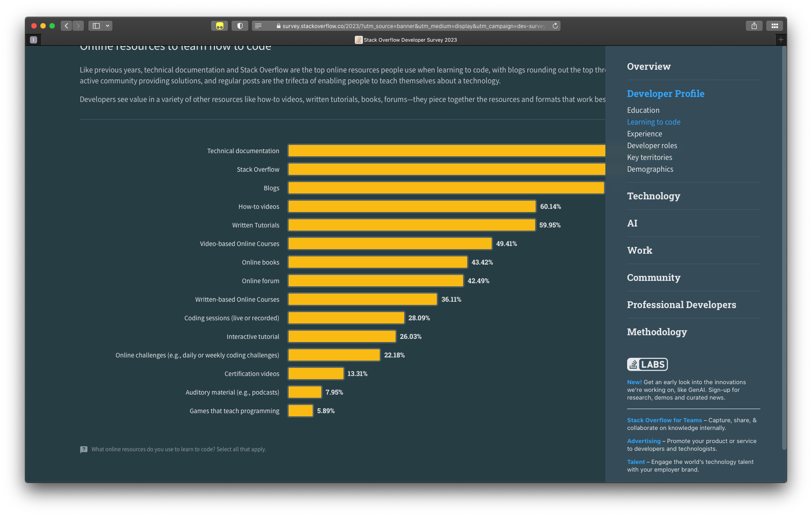Click the Interactive tutorial 26.03% bar
The height and width of the screenshot is (516, 812).
coord(342,337)
